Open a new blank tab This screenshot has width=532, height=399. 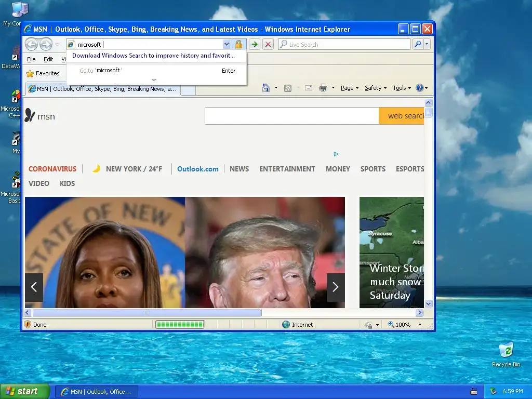pos(188,89)
